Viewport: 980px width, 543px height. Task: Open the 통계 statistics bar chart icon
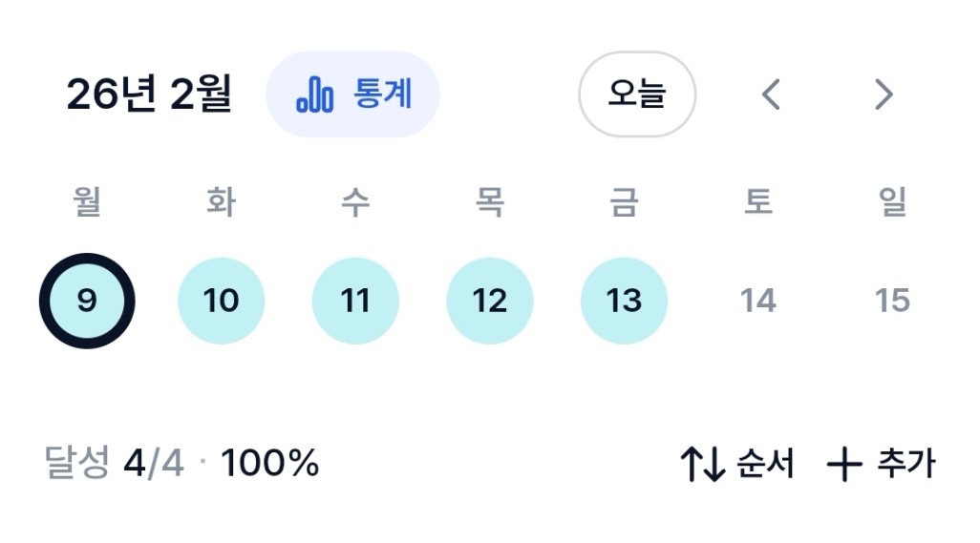[x=314, y=95]
